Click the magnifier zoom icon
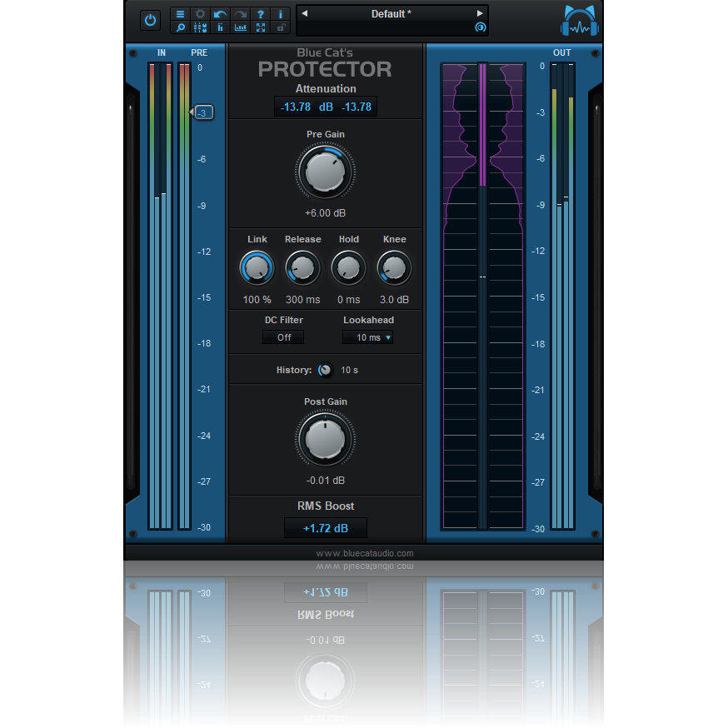The width and height of the screenshot is (728, 728). [x=180, y=27]
